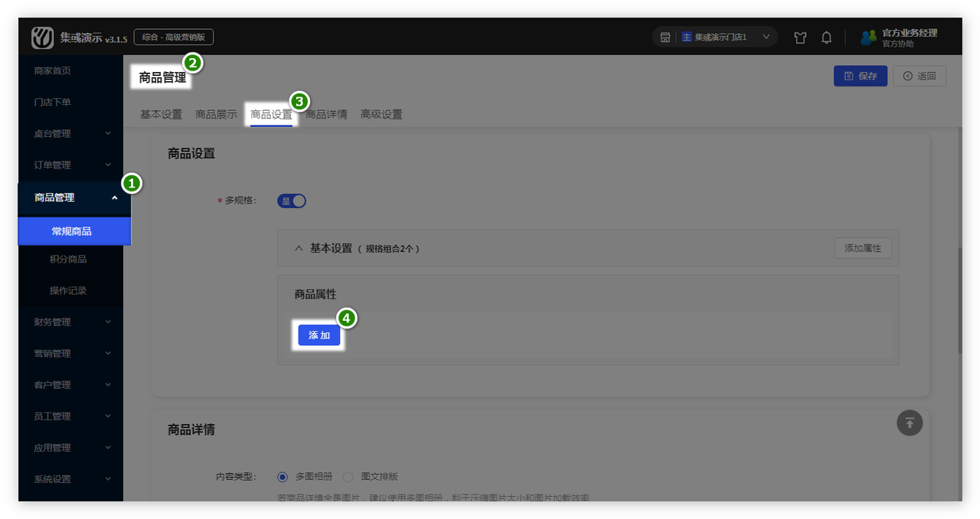980x519 pixels.
Task: Click the scroll-to-top round button
Action: [910, 423]
